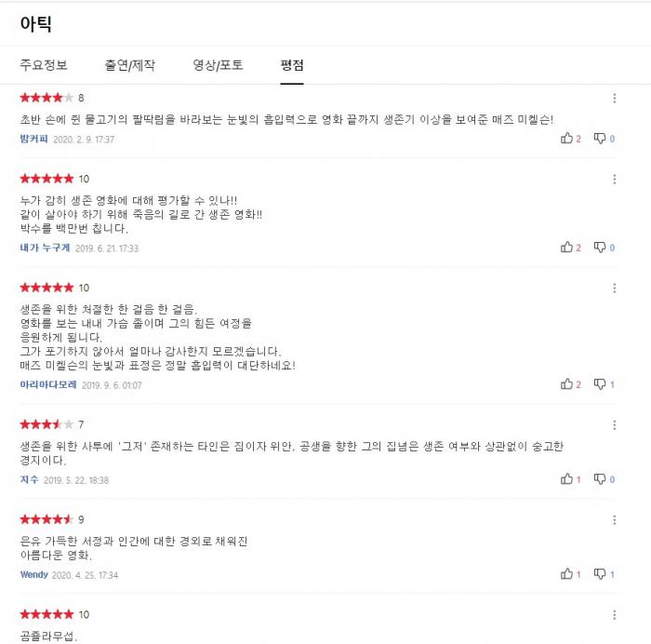
Task: Click the movie title 아틱
Action: (35, 22)
